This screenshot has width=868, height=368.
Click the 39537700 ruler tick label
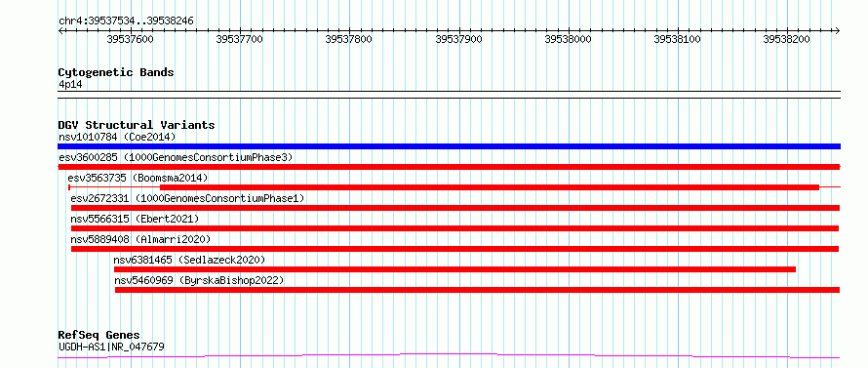click(x=239, y=39)
